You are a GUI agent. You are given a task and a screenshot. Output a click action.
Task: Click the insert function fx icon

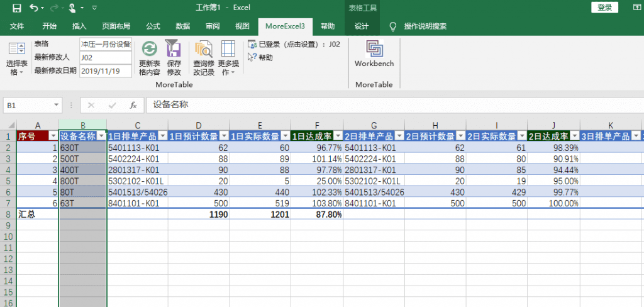(133, 105)
